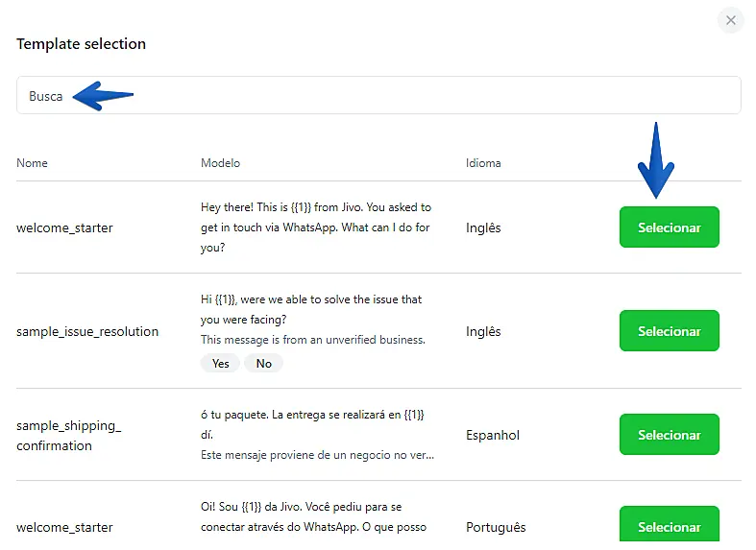Click the Idioma column header

click(483, 163)
